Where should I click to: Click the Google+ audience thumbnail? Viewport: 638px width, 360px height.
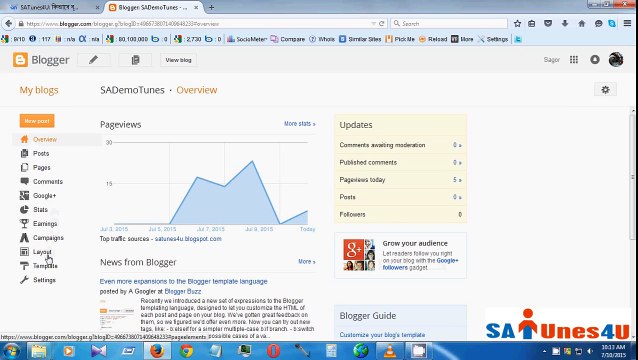tap(359, 255)
